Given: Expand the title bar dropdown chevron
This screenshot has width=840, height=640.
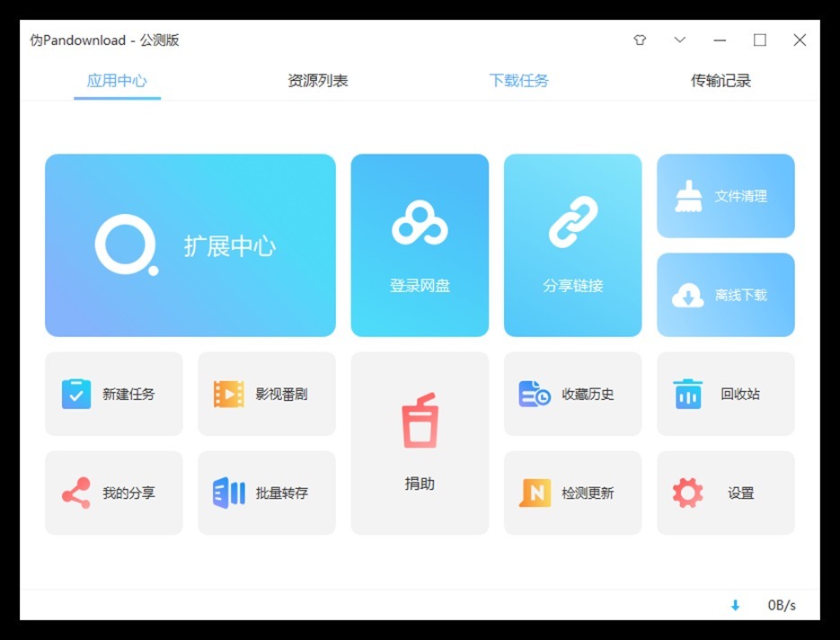Looking at the screenshot, I should click(x=680, y=40).
